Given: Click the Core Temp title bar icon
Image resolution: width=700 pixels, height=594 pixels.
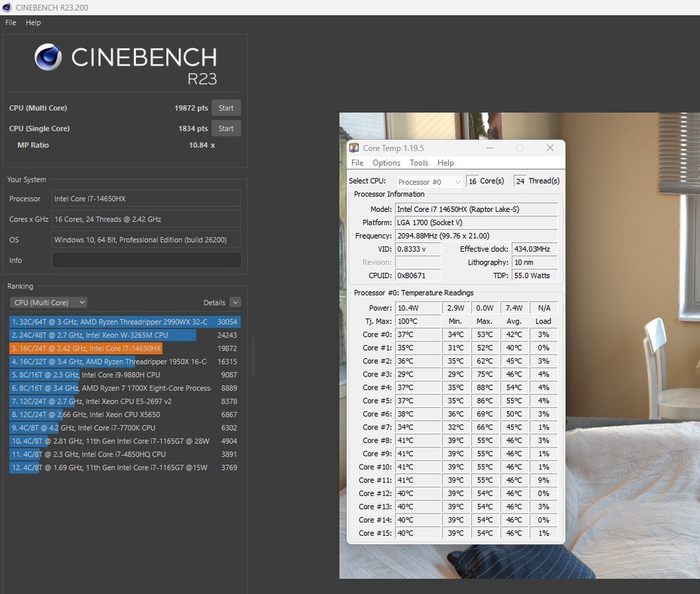Looking at the screenshot, I should coord(355,148).
